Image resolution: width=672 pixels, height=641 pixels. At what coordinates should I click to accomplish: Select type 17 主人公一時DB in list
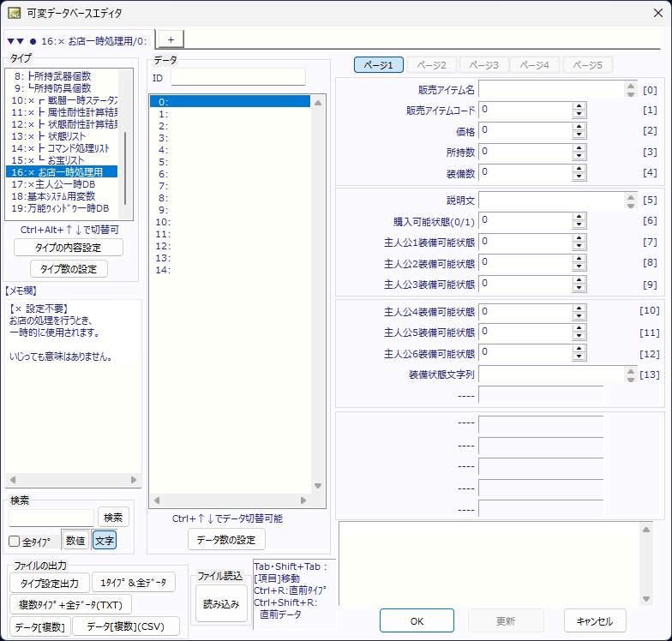62,184
